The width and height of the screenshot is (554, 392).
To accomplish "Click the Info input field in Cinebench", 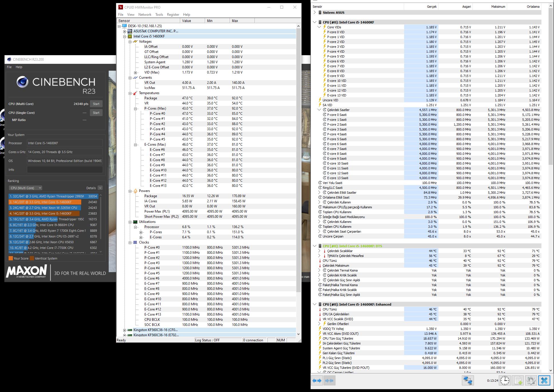I will pos(65,170).
